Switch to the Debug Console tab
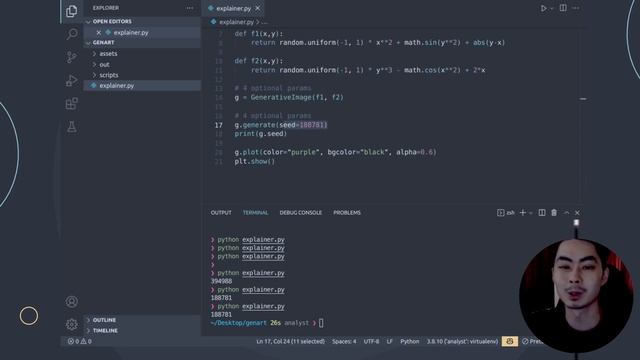This screenshot has height=360, width=640. tap(300, 213)
